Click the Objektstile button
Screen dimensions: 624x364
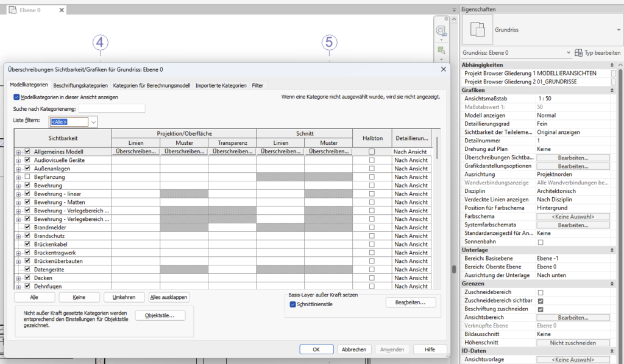160,315
